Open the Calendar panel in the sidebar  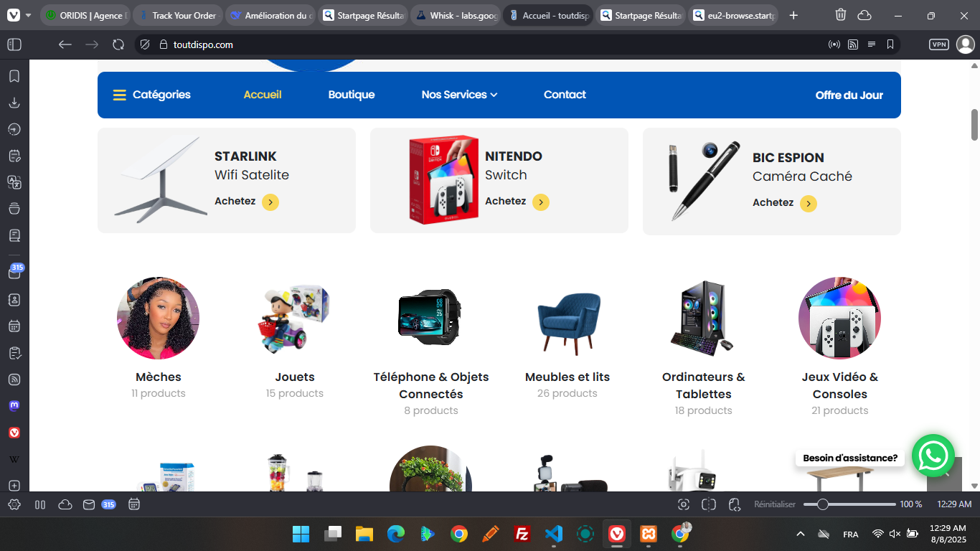(14, 326)
